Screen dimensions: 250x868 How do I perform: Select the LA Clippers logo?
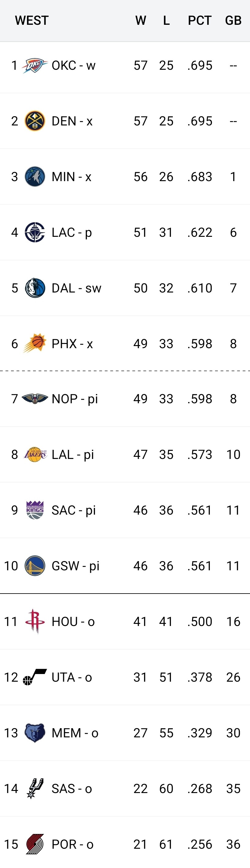[35, 232]
